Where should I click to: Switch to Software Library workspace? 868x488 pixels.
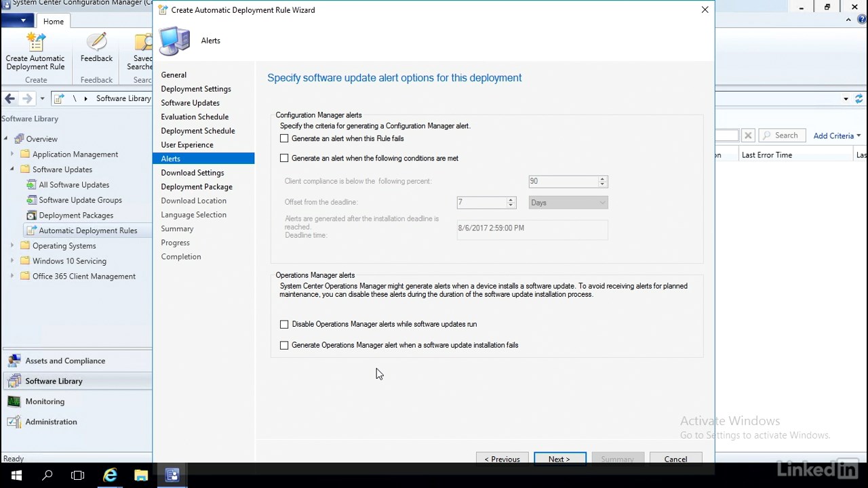pos(77,381)
